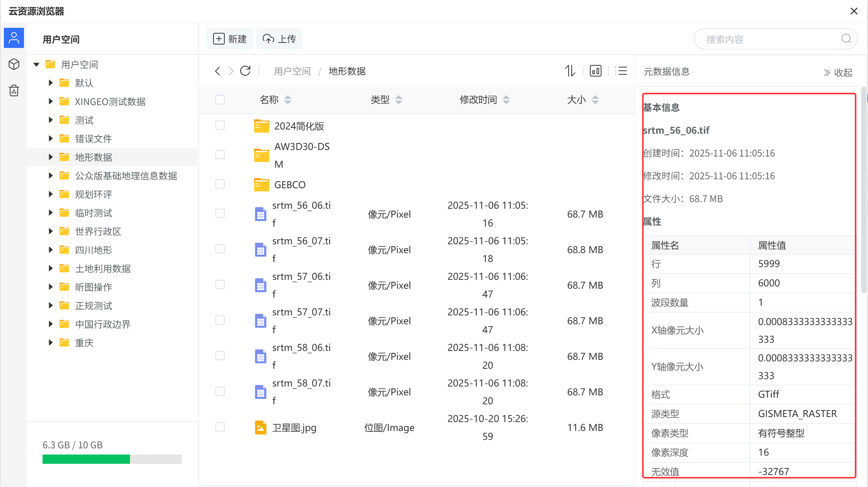Check the GEBCO row checkbox
Viewport: 868px width, 487px height.
pos(220,184)
